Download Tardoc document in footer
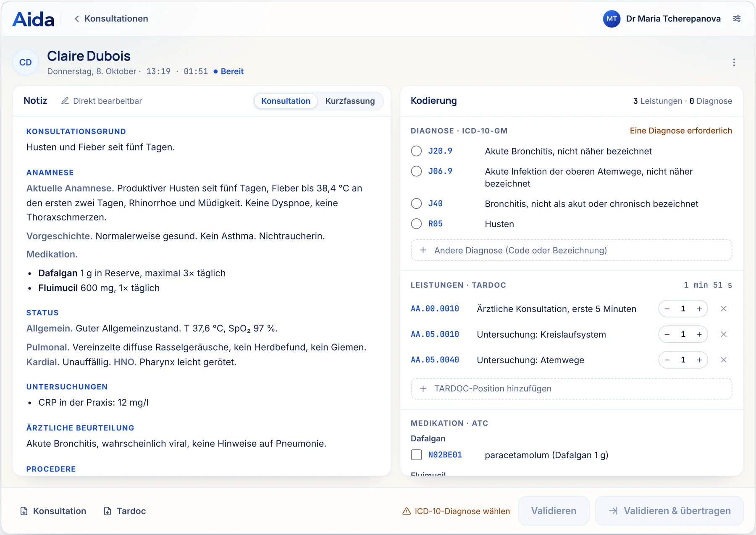The height and width of the screenshot is (535, 756). [125, 511]
